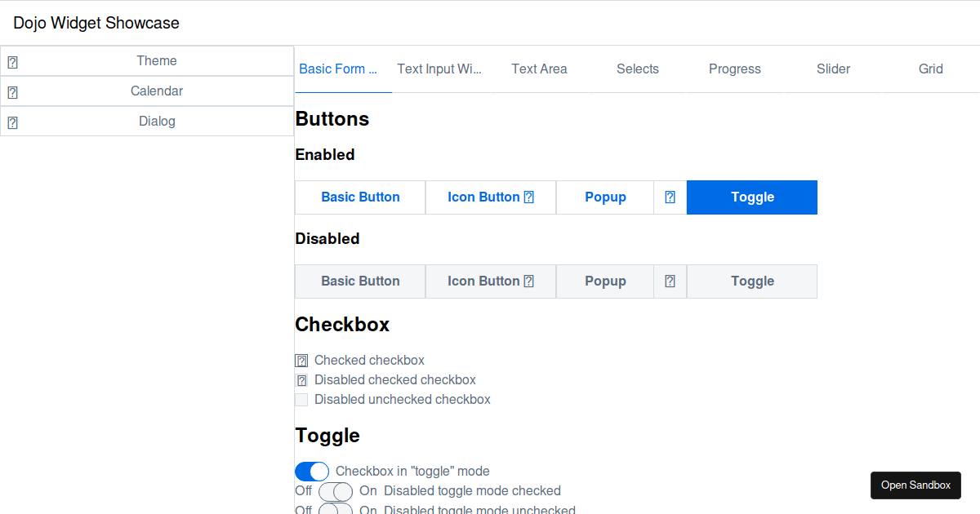This screenshot has height=514, width=980.
Task: Click the icon beside Dialog in sidebar
Action: (12, 122)
